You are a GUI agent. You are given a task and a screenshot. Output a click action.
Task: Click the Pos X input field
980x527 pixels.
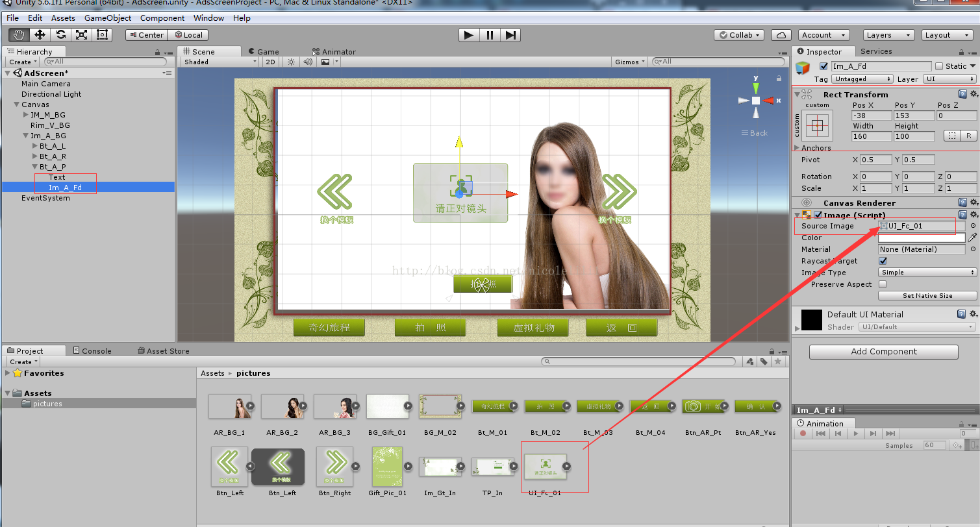872,116
